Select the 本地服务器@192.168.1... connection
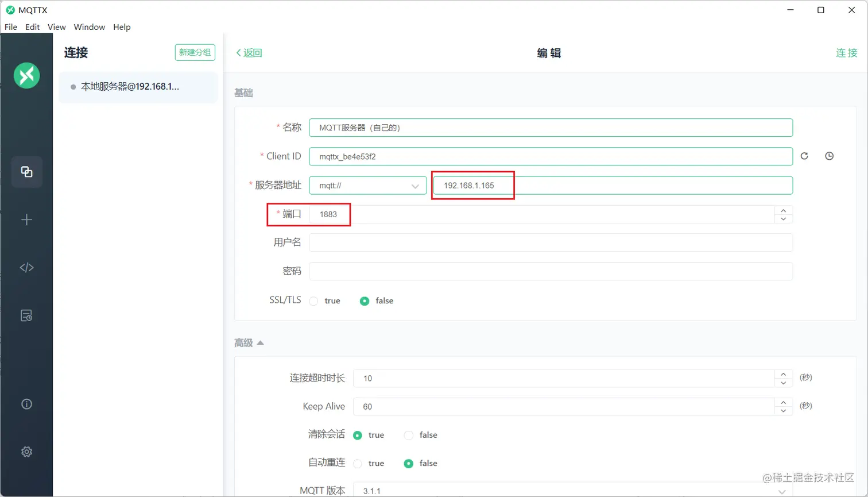 (138, 87)
